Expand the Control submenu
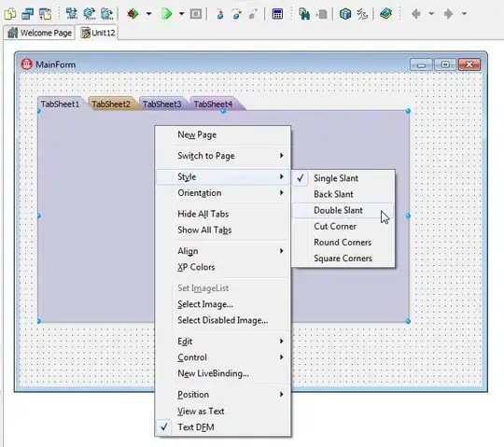This screenshot has width=504, height=447. pyautogui.click(x=223, y=357)
